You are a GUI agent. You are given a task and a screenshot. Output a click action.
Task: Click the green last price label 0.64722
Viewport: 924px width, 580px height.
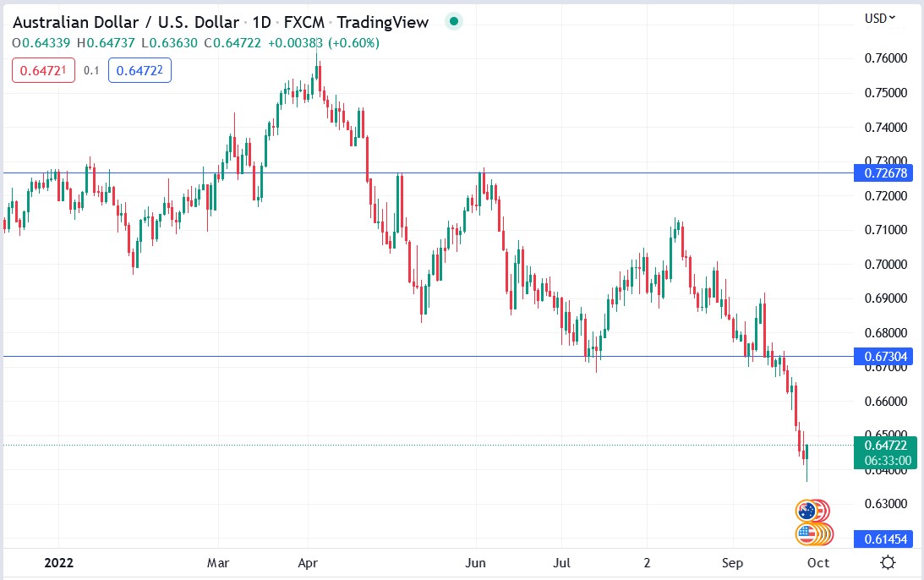pos(886,443)
